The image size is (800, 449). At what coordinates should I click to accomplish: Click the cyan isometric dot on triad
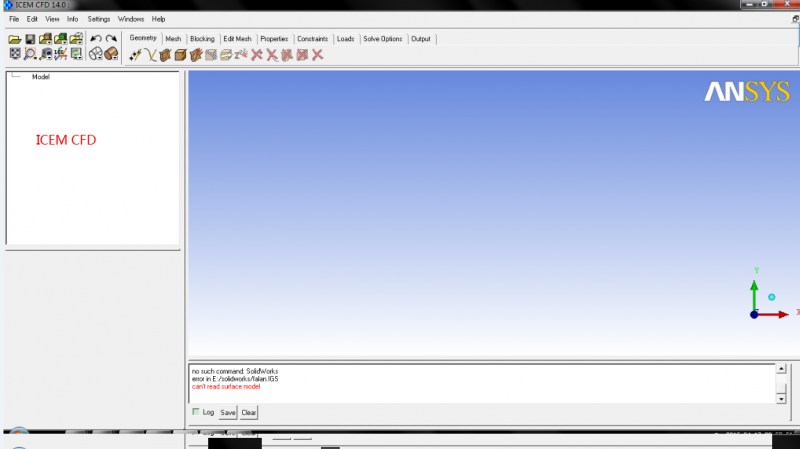tap(771, 297)
